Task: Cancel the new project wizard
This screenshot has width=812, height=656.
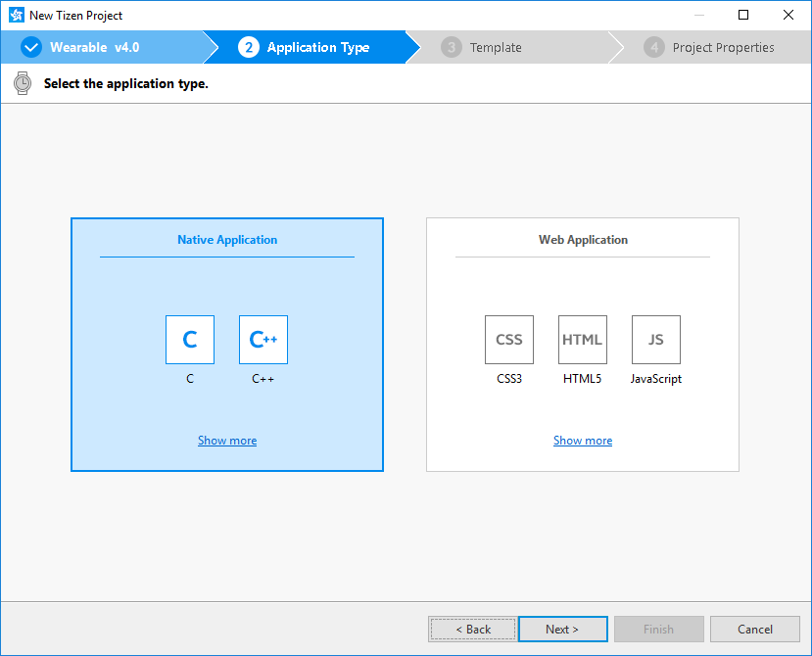Action: [754, 629]
